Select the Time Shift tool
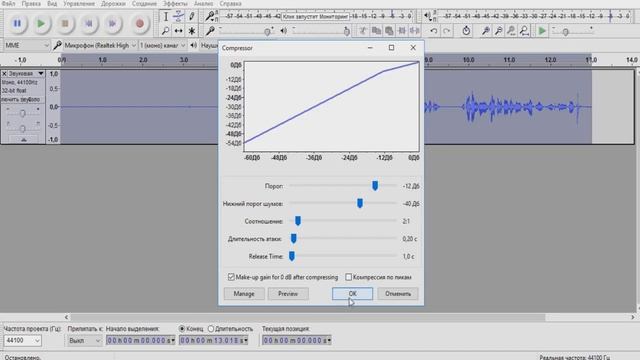640x360 pixels. [x=178, y=31]
